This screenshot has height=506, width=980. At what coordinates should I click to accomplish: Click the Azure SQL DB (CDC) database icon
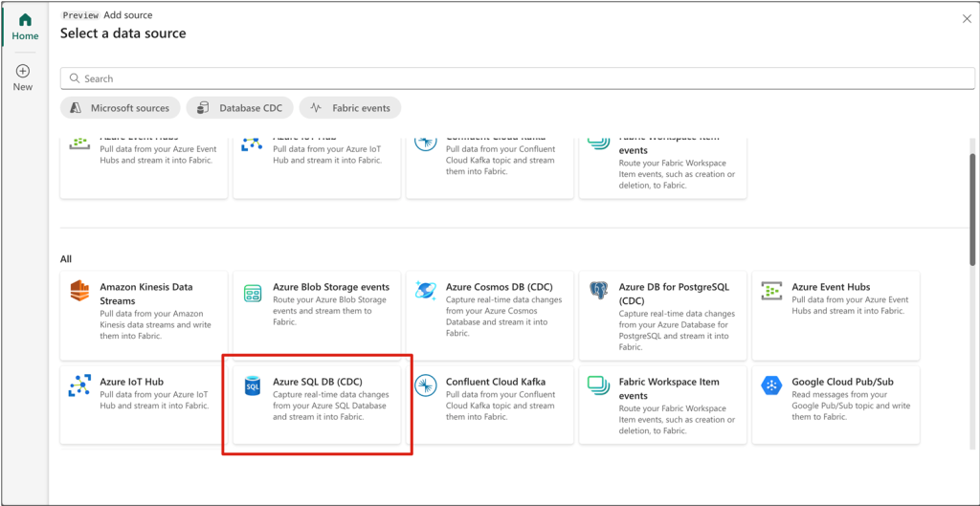click(x=253, y=386)
